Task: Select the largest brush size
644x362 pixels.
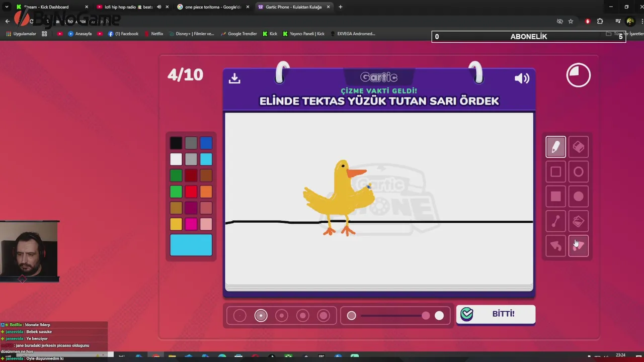Action: [x=324, y=315]
